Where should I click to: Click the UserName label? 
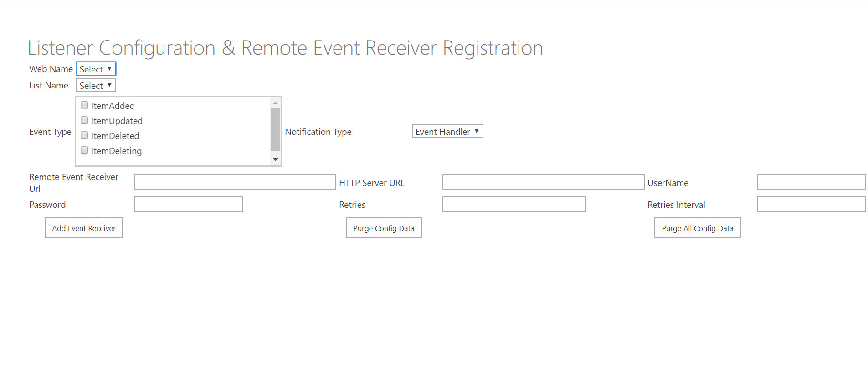(668, 183)
